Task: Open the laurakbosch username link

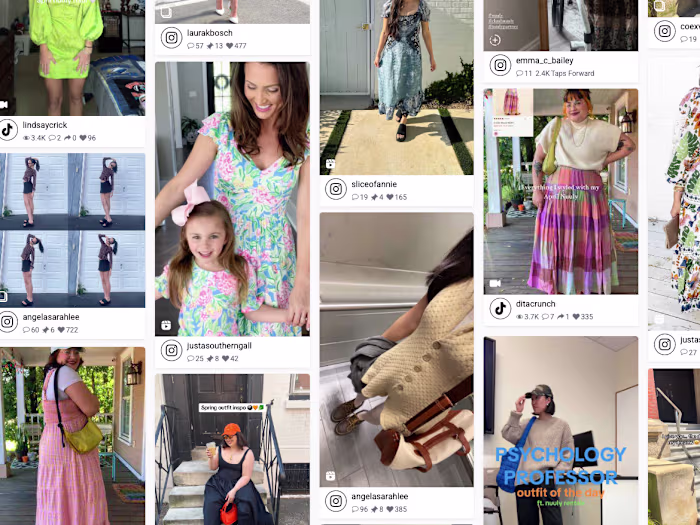Action: 209,33
